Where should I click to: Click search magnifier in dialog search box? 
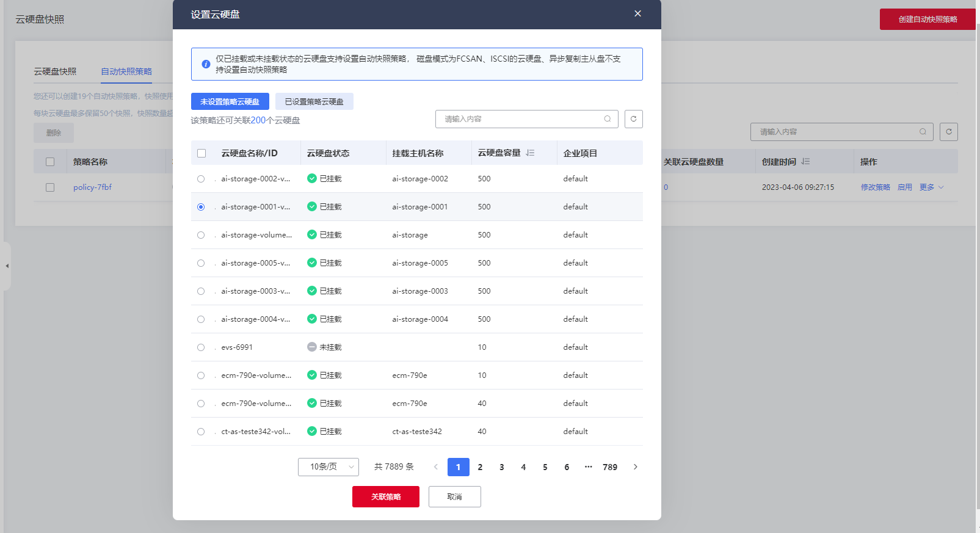[x=608, y=119]
